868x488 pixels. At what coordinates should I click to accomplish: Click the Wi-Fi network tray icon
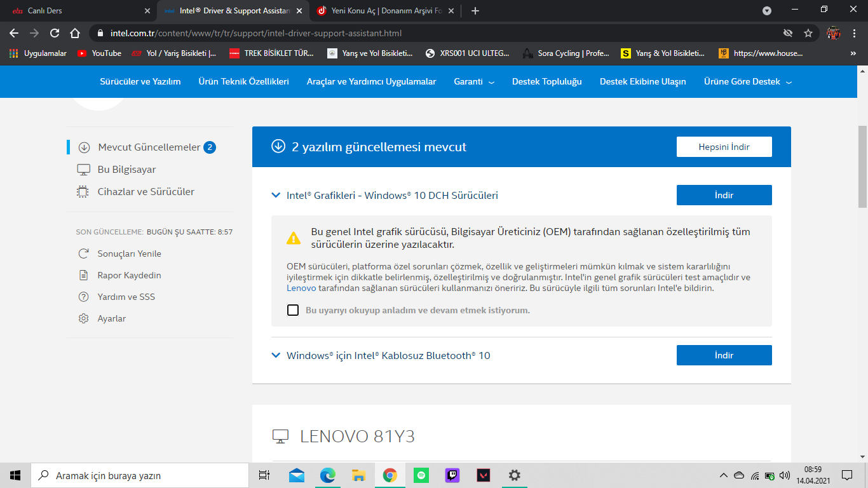pyautogui.click(x=754, y=475)
